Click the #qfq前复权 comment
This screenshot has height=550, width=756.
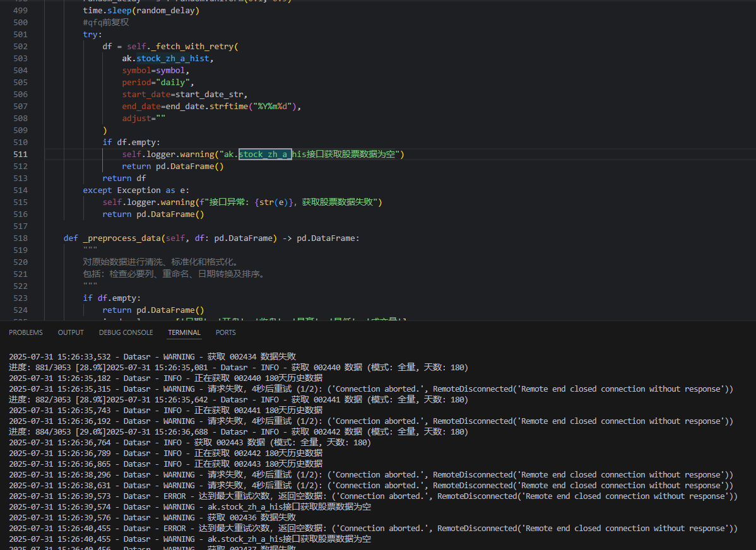[105, 23]
